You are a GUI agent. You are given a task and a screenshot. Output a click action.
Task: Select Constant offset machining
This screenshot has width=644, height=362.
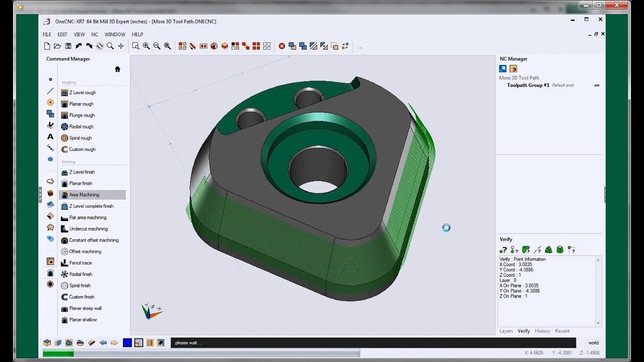point(94,240)
